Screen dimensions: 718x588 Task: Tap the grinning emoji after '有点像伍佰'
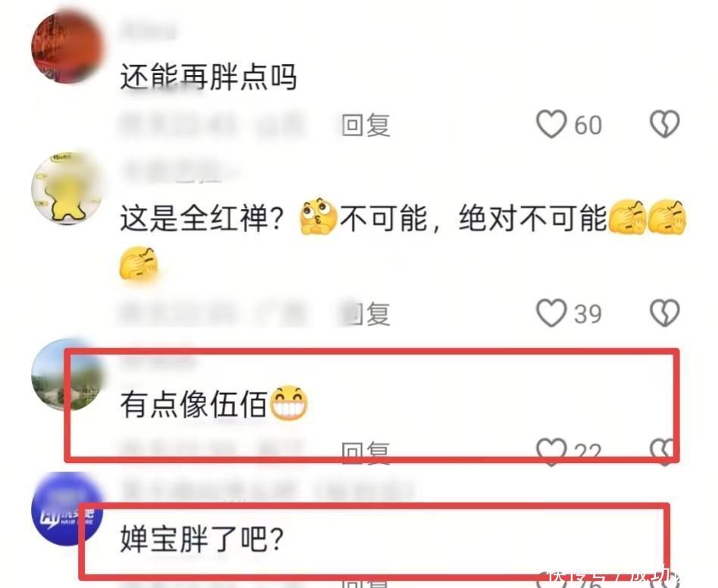(289, 403)
